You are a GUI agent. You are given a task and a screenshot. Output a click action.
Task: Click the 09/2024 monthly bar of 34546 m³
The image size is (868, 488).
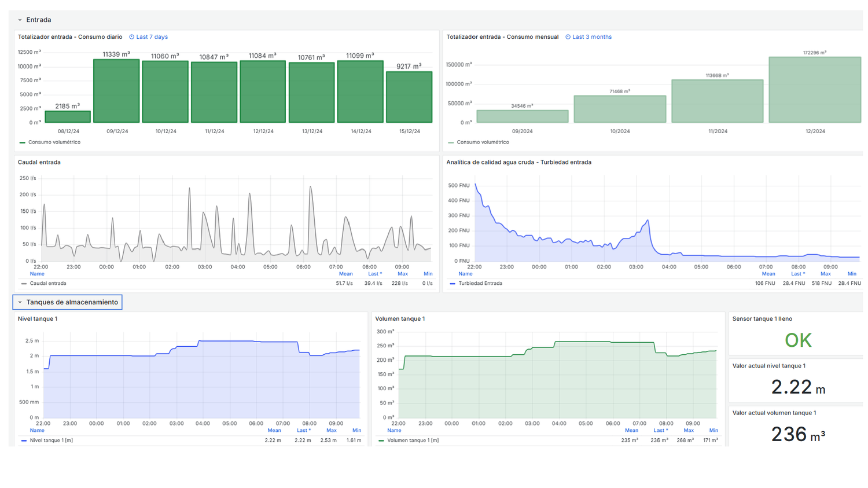[523, 116]
